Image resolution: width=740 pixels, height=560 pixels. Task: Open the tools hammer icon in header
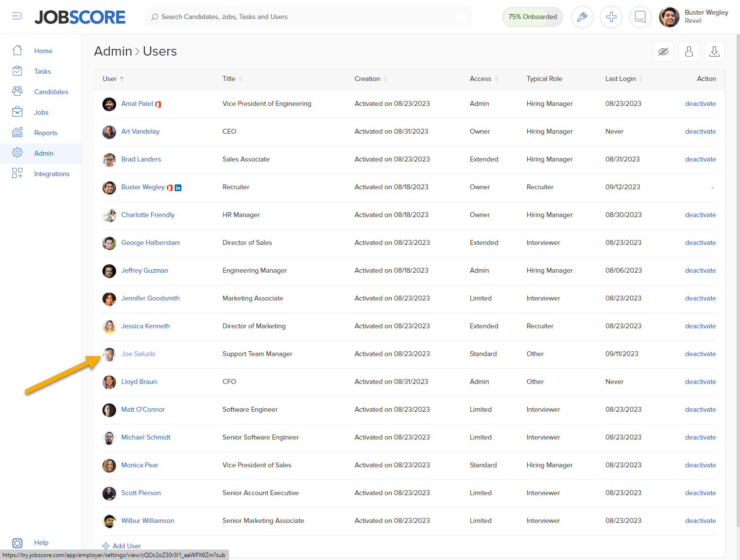582,17
